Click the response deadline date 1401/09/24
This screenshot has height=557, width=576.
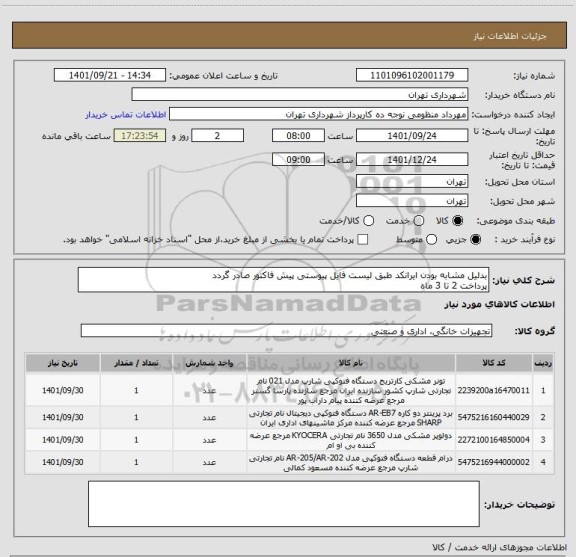pyautogui.click(x=412, y=136)
